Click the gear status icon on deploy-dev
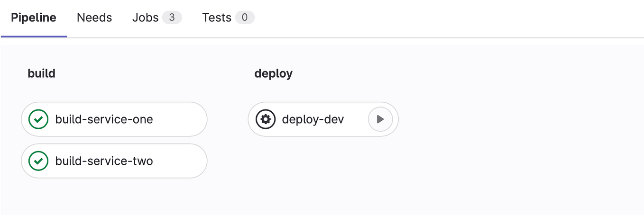 pyautogui.click(x=266, y=119)
